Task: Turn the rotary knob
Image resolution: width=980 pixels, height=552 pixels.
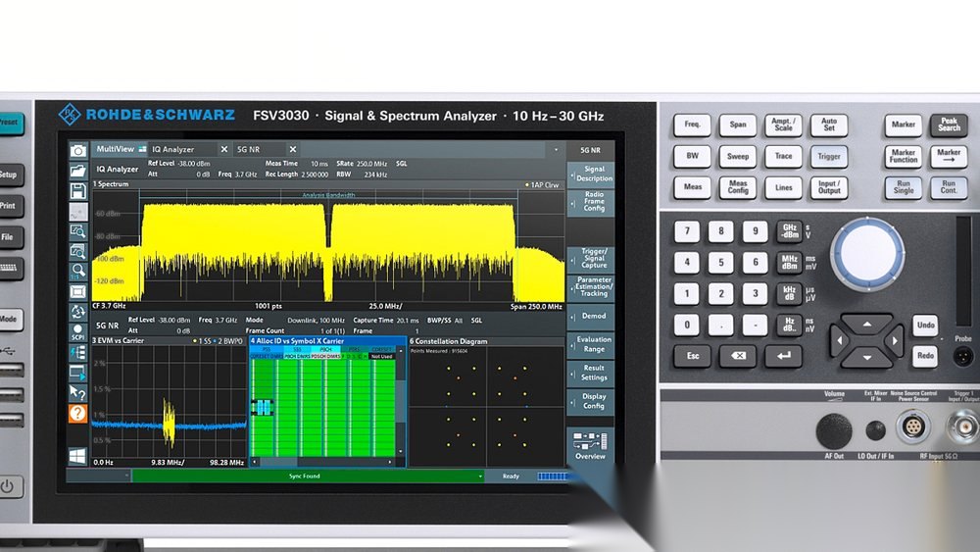Action: [867, 254]
